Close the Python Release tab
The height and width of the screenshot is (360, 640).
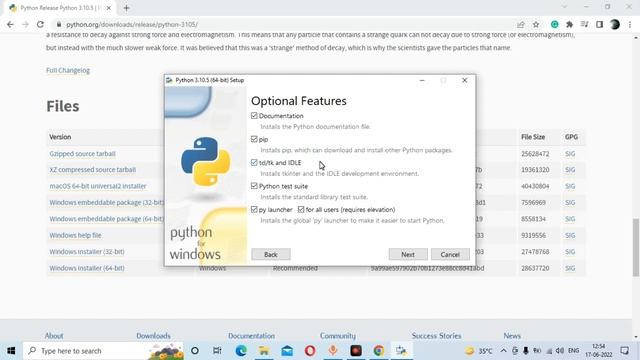109,8
